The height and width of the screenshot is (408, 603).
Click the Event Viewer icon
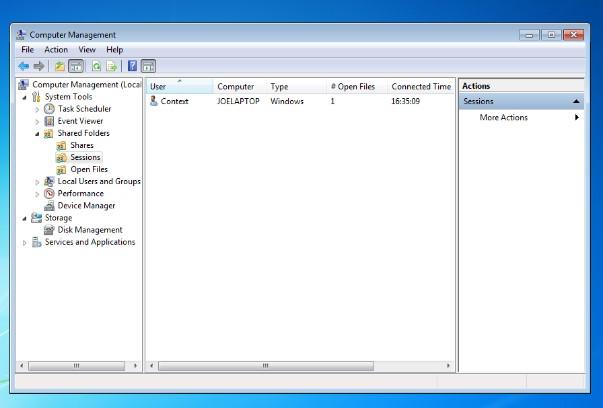[49, 121]
